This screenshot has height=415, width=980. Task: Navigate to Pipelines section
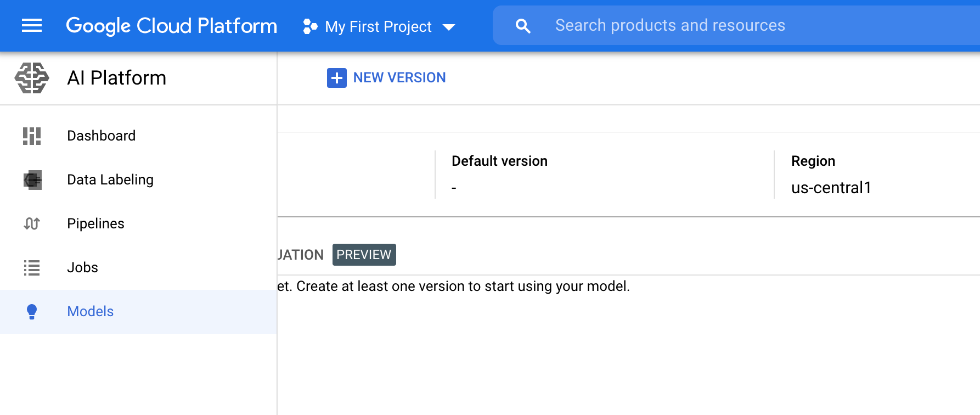click(x=95, y=223)
